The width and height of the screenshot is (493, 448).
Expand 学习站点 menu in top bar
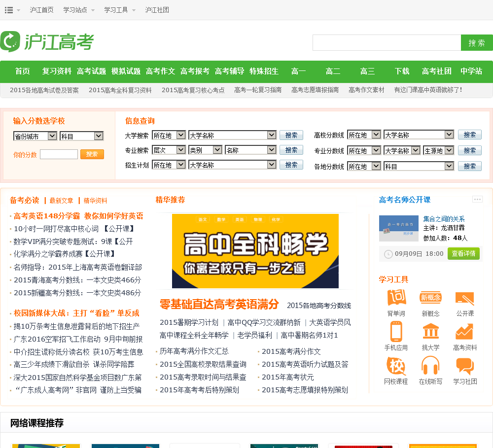(78, 10)
